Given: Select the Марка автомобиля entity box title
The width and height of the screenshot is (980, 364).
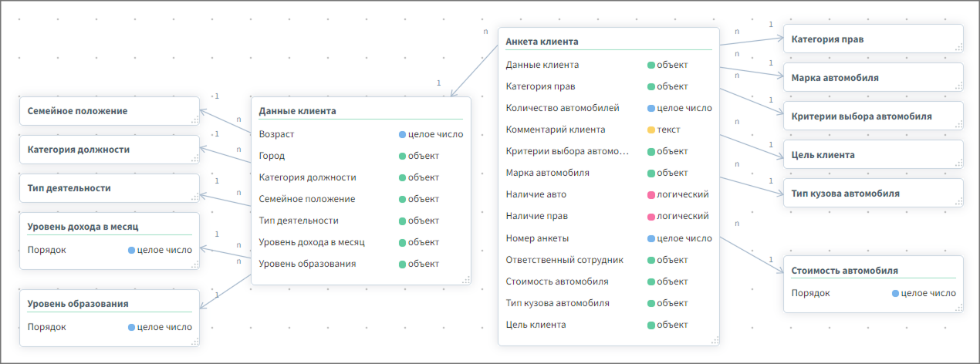Looking at the screenshot, I should pos(834,77).
